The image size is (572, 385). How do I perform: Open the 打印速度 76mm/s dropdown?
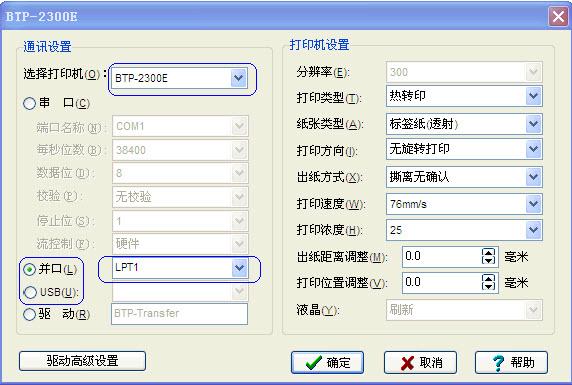(533, 204)
